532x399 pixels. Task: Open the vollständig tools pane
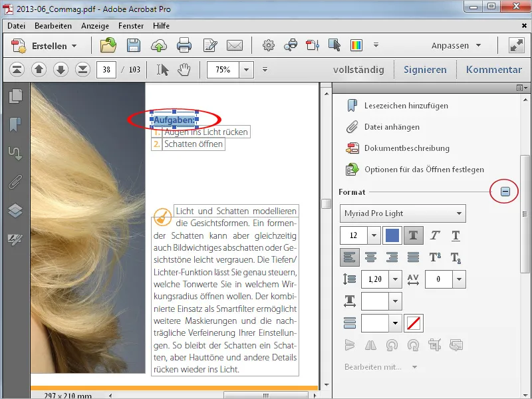click(x=358, y=70)
